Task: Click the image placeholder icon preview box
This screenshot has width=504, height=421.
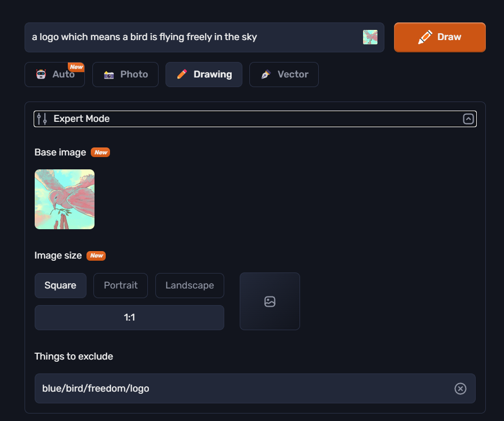Action: 270,301
